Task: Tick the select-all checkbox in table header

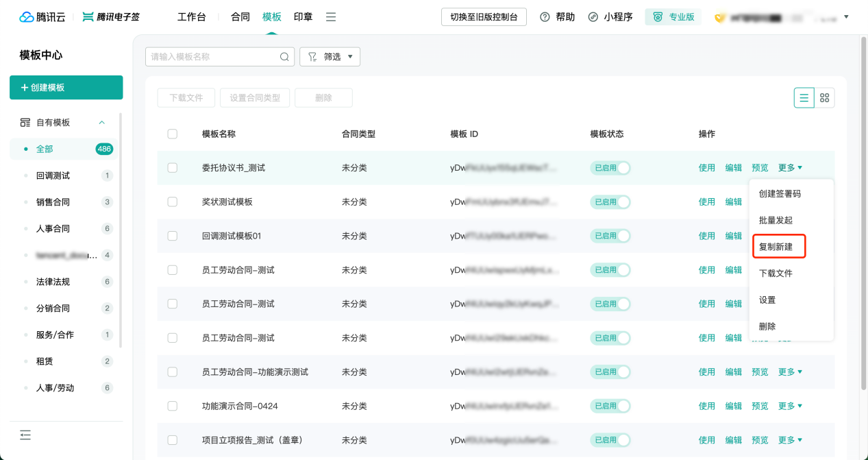Action: pyautogui.click(x=173, y=134)
